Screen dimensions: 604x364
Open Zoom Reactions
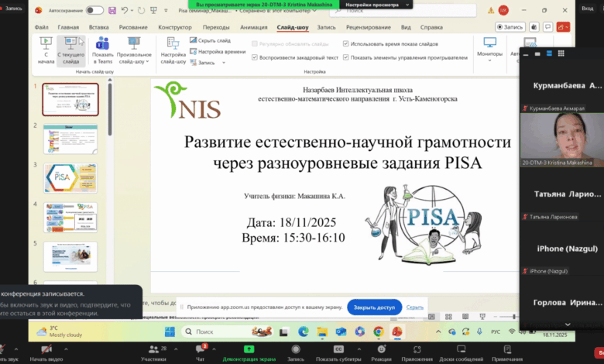[381, 352]
